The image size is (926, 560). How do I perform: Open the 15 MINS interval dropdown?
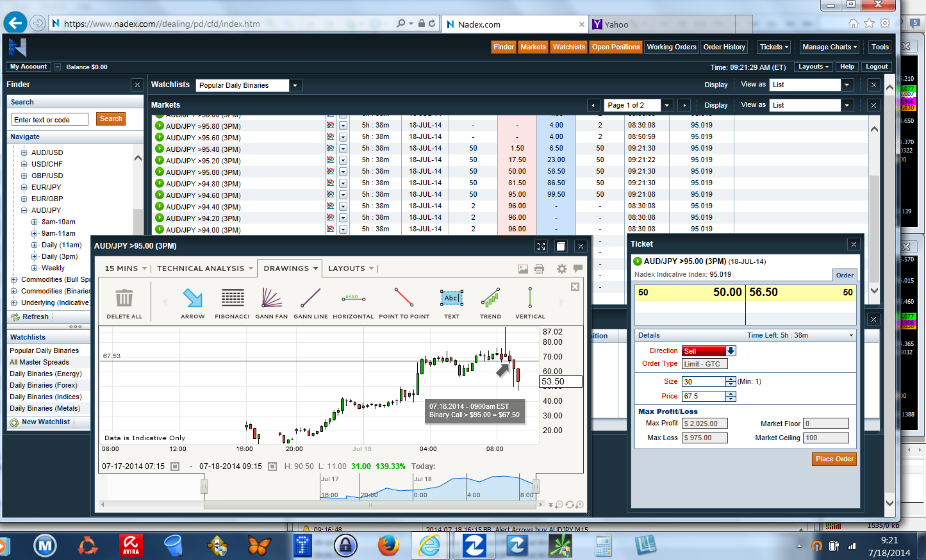(x=126, y=268)
